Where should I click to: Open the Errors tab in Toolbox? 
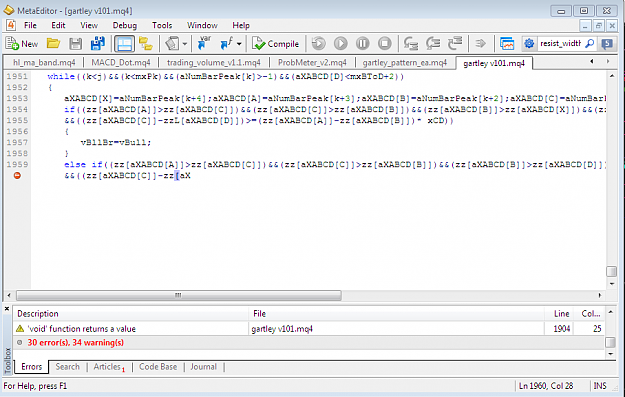pyautogui.click(x=31, y=367)
